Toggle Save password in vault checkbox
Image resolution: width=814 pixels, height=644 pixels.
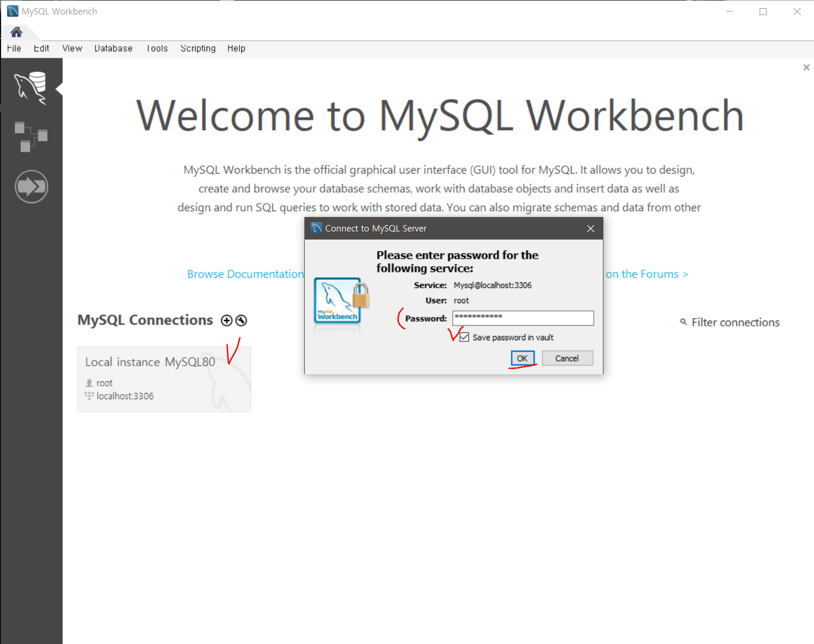(464, 337)
